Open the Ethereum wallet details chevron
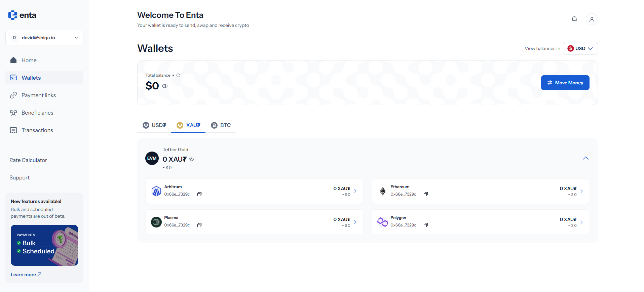Screen dimensions: 644x292 coord(581,191)
